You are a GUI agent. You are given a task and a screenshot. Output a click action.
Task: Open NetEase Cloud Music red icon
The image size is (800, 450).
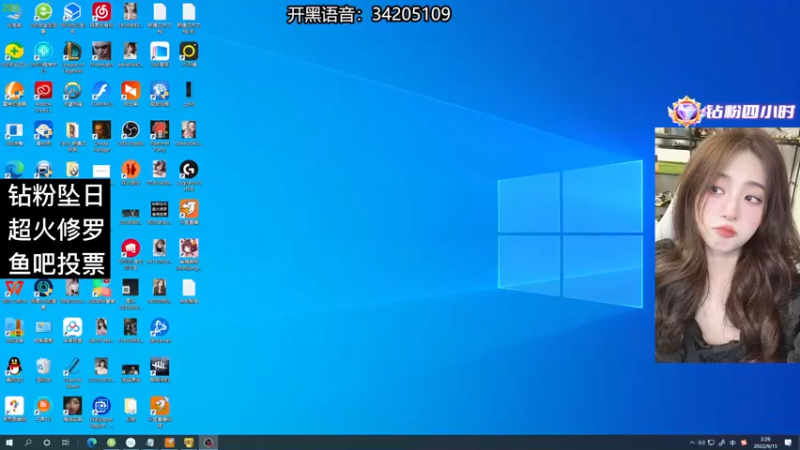click(x=102, y=12)
